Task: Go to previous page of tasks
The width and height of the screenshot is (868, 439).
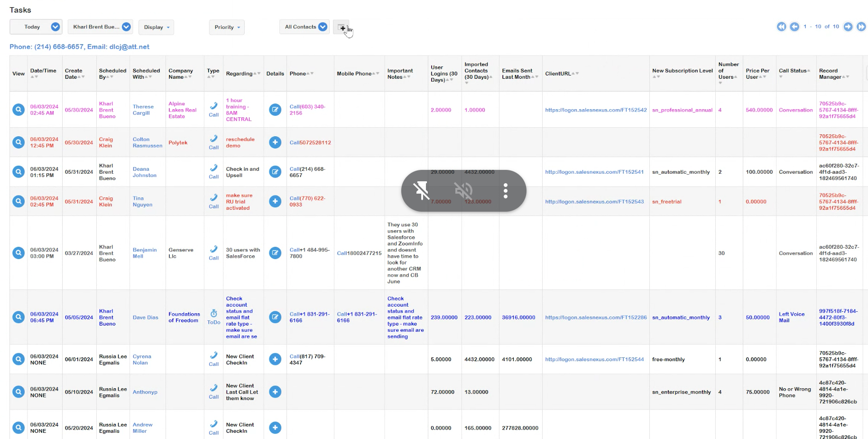Action: pos(794,27)
